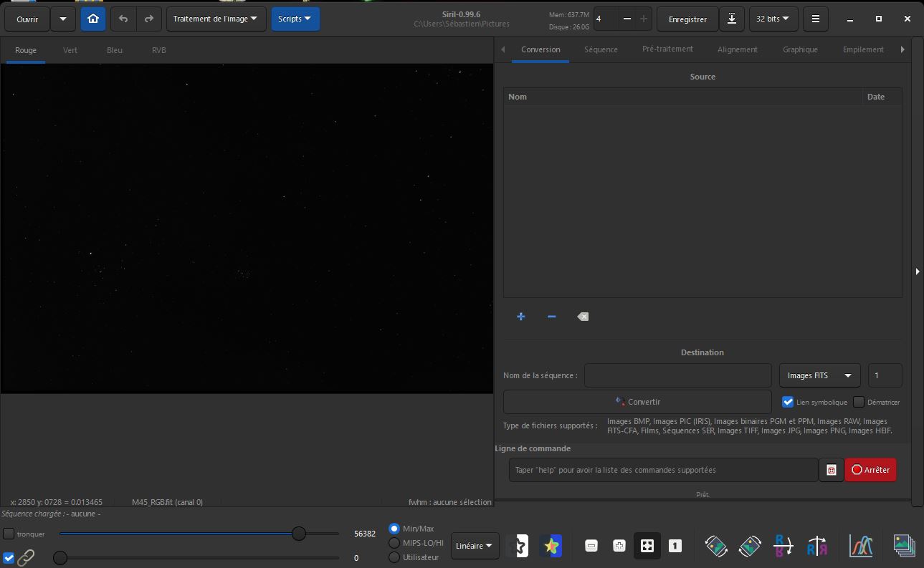Click the Enregistrer button
924x568 pixels.
[687, 19]
